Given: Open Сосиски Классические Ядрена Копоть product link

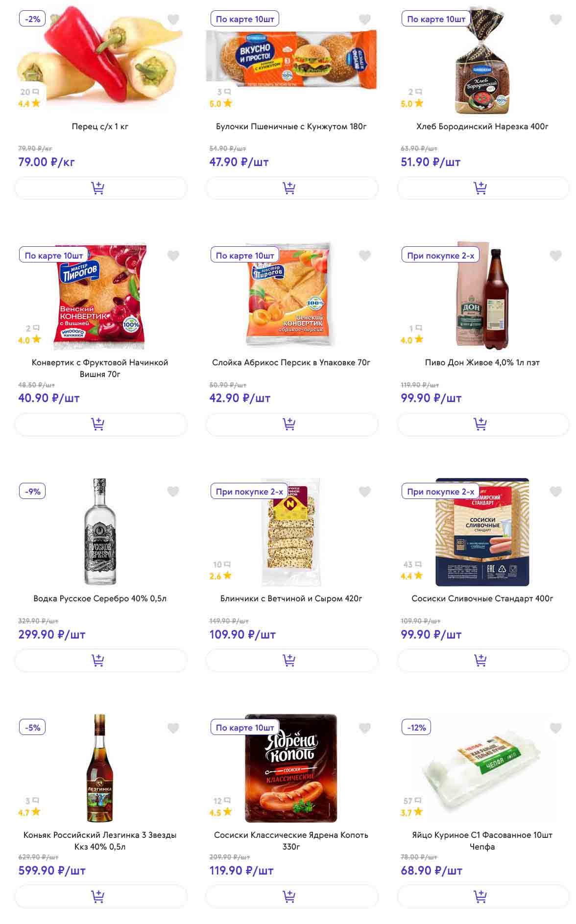Looking at the screenshot, I should click(291, 840).
